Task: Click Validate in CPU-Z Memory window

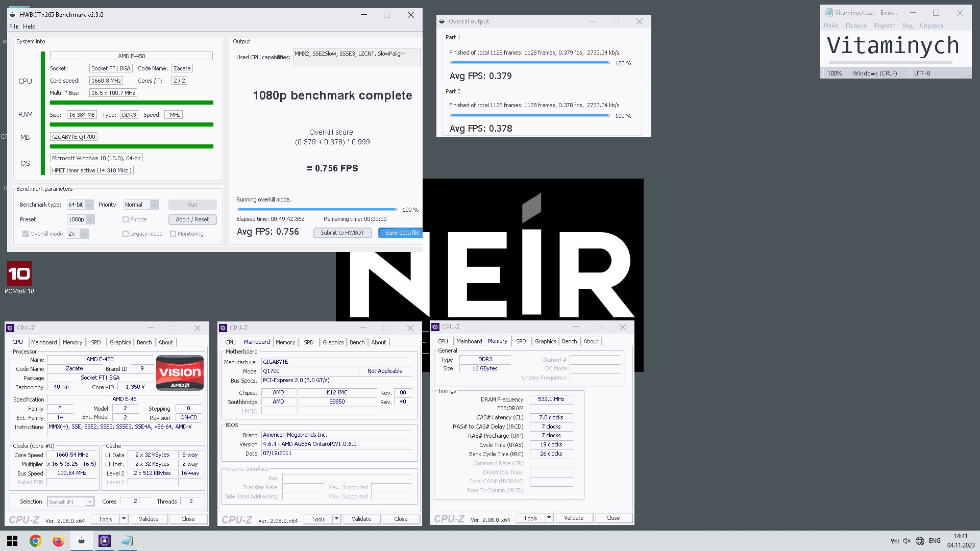Action: [574, 518]
